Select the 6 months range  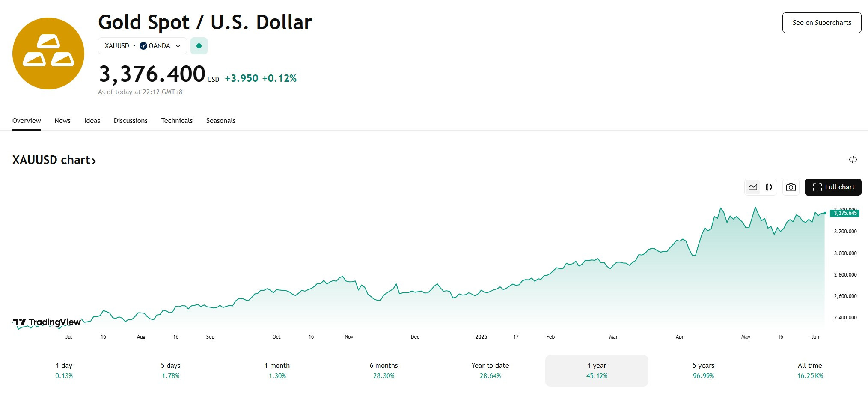coord(384,371)
